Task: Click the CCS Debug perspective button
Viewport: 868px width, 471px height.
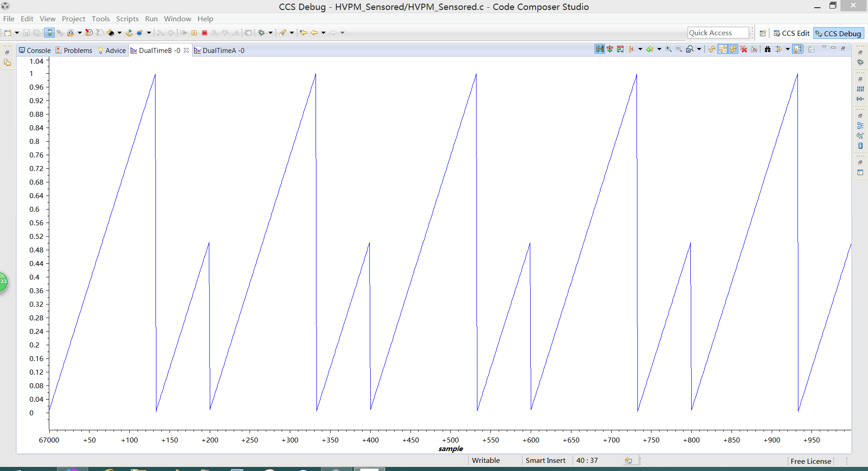Action: point(839,33)
